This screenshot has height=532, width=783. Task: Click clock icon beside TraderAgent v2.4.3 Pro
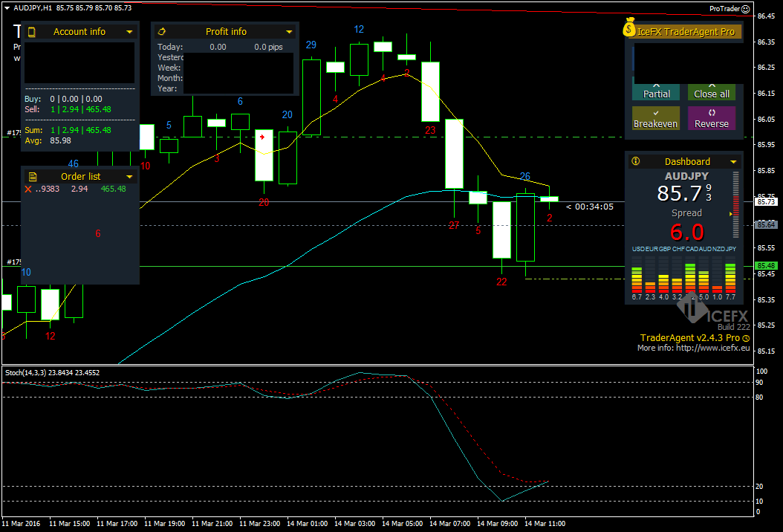click(x=746, y=338)
